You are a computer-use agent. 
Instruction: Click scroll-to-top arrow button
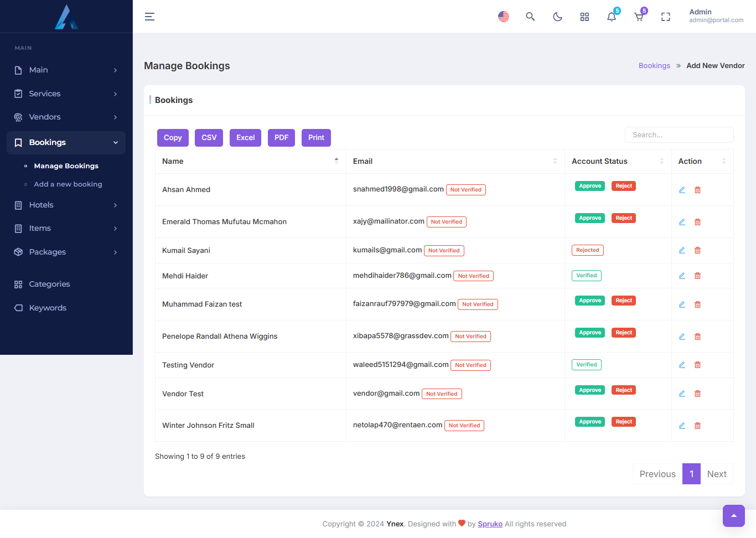733,516
